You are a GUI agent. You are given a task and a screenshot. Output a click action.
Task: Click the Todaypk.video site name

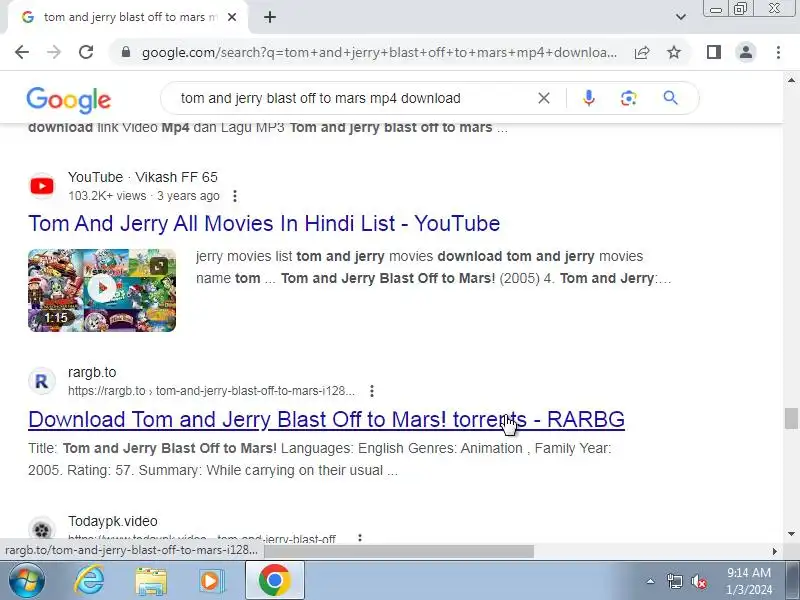(x=113, y=521)
